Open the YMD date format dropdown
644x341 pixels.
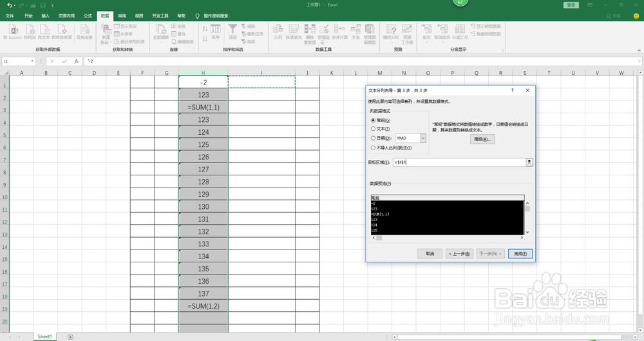pyautogui.click(x=422, y=138)
